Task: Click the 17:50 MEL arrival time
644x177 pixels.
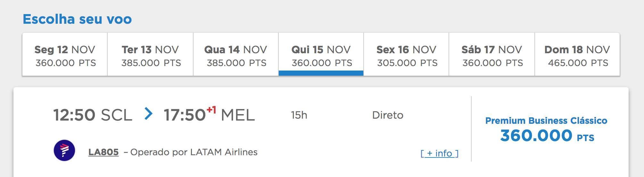Action: pyautogui.click(x=209, y=115)
